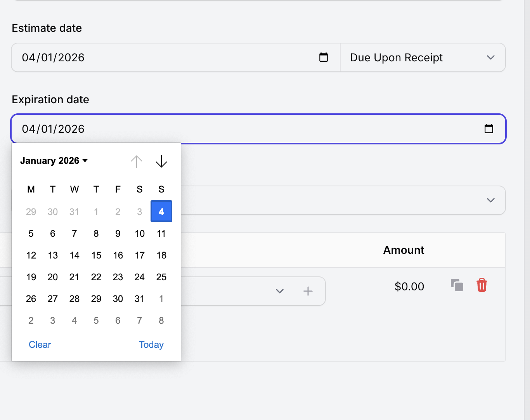The image size is (530, 420).
Task: Click the plus icon in item field
Action: click(x=308, y=291)
